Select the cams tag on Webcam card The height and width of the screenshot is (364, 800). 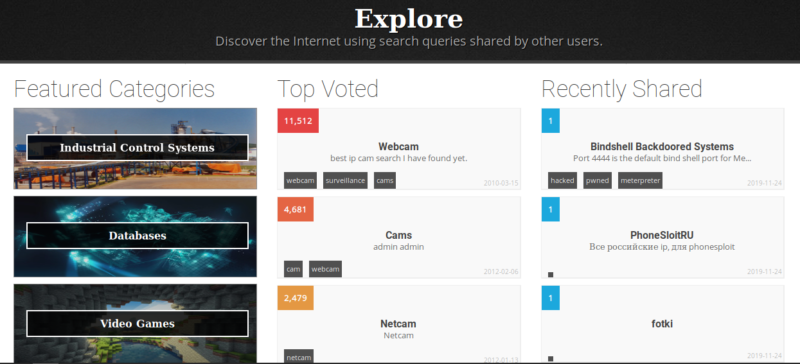[385, 181]
